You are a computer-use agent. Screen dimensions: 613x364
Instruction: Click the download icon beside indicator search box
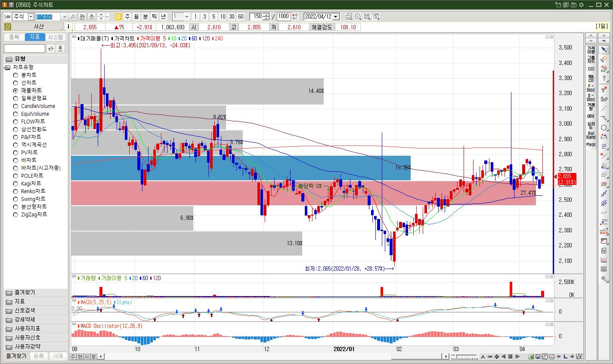coord(60,49)
